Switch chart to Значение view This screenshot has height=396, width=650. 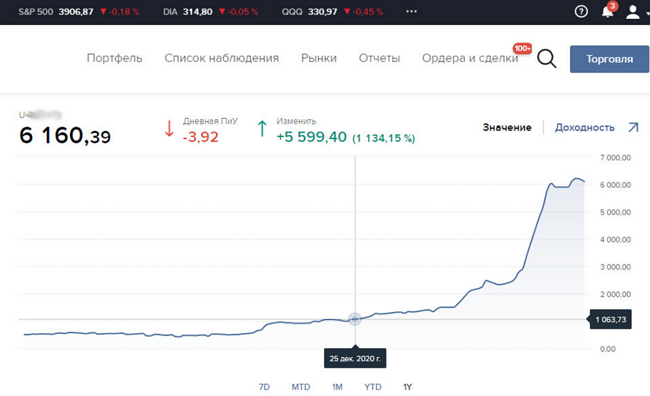(x=507, y=127)
